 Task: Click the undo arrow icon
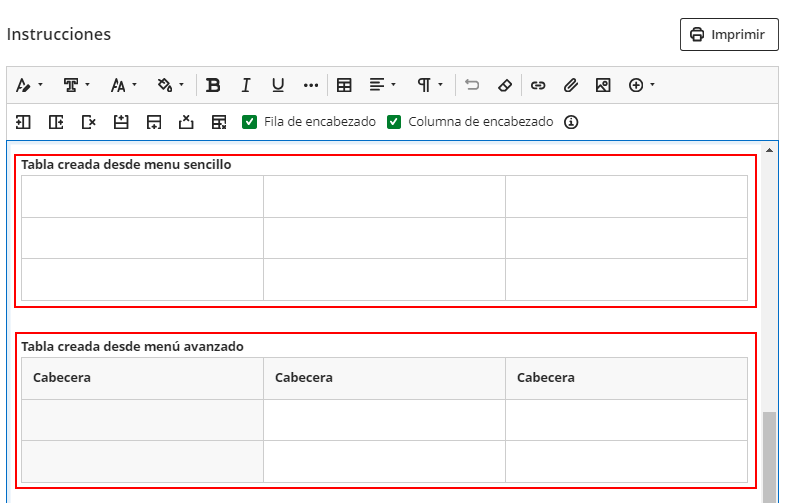click(x=472, y=85)
